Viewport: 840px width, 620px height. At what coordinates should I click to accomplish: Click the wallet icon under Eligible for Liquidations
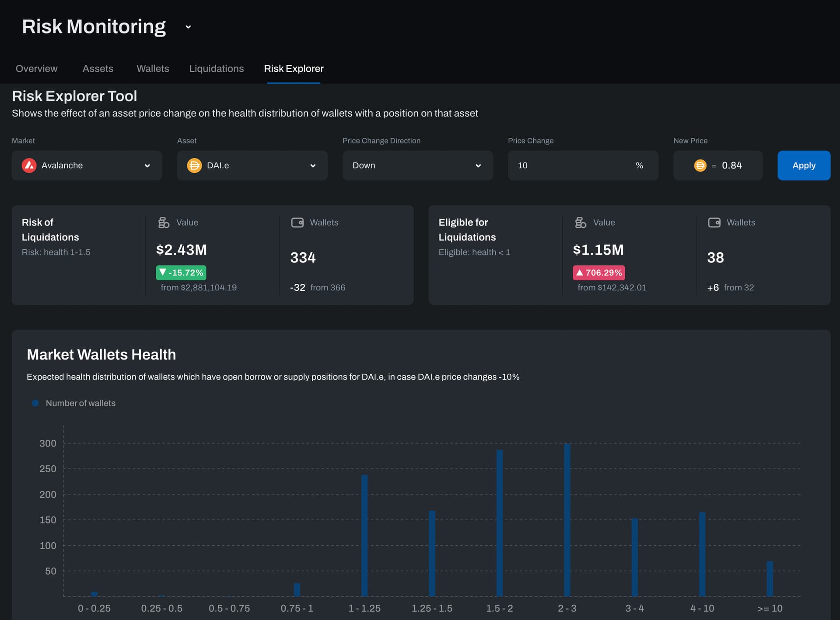pyautogui.click(x=714, y=223)
